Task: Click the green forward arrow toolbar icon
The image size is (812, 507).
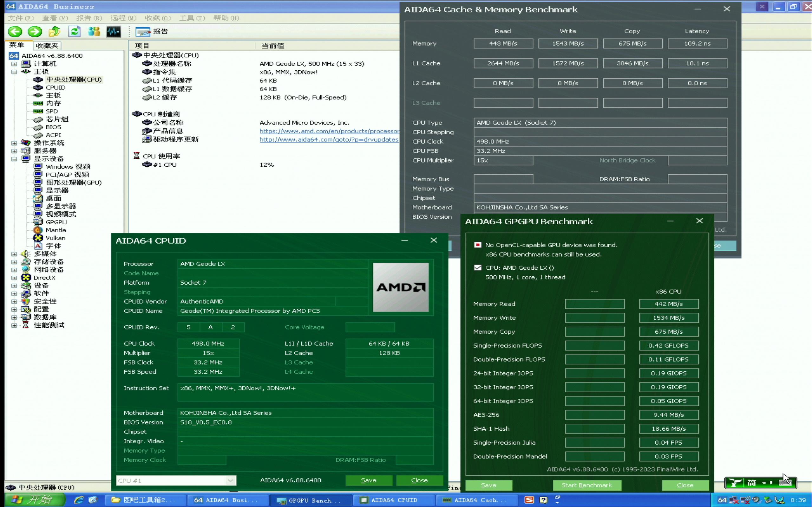Action: (35, 32)
